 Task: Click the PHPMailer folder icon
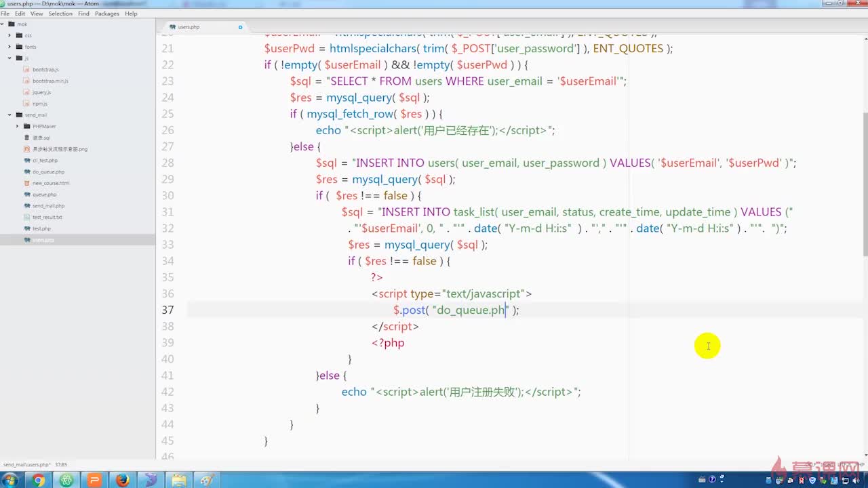[x=26, y=126]
